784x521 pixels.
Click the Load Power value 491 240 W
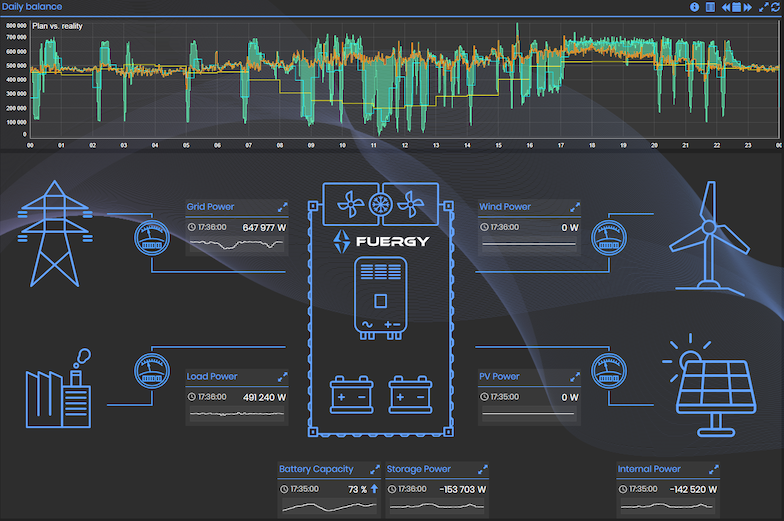[264, 398]
